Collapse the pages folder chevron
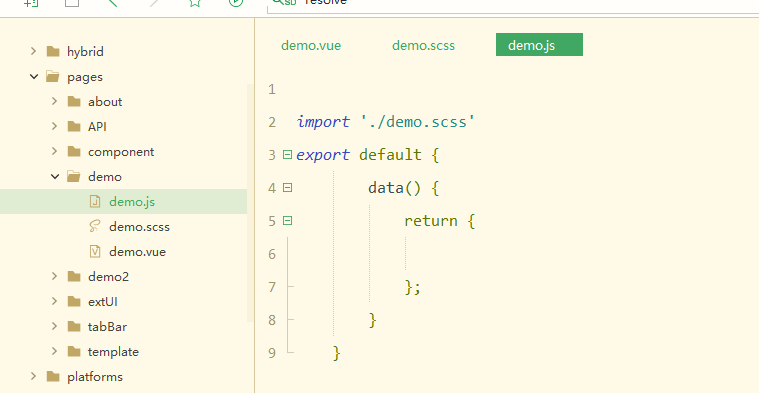759x393 pixels. pyautogui.click(x=34, y=76)
